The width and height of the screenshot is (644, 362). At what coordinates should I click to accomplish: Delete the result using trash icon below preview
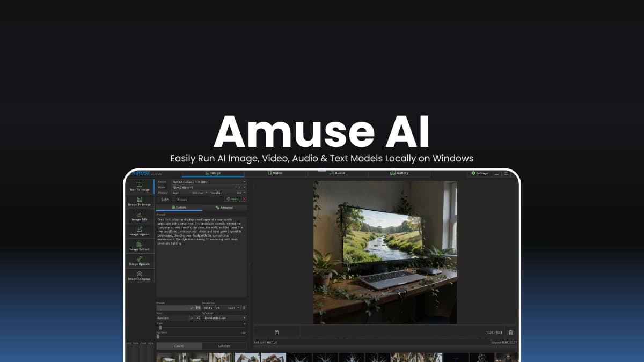(x=510, y=333)
